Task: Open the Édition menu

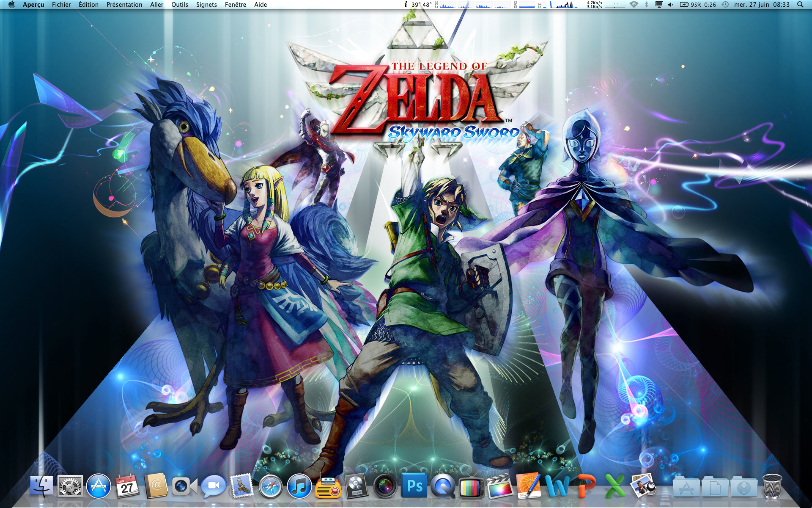Action: coord(88,5)
